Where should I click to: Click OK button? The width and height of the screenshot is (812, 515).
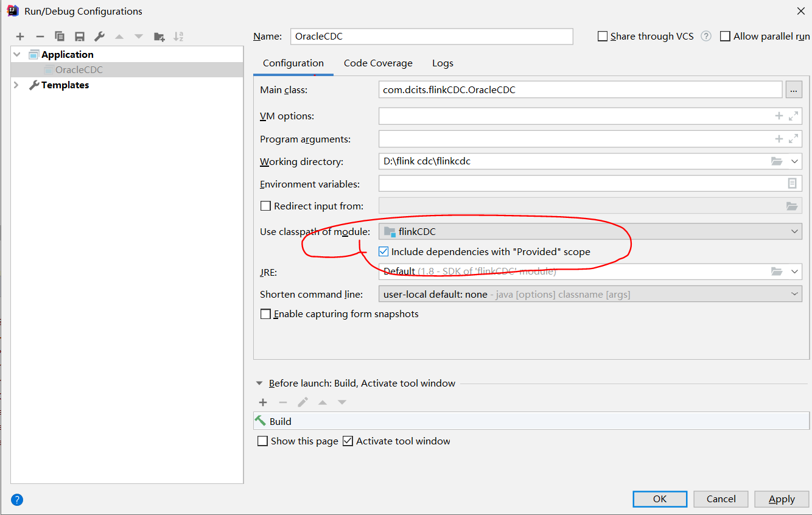tap(660, 499)
